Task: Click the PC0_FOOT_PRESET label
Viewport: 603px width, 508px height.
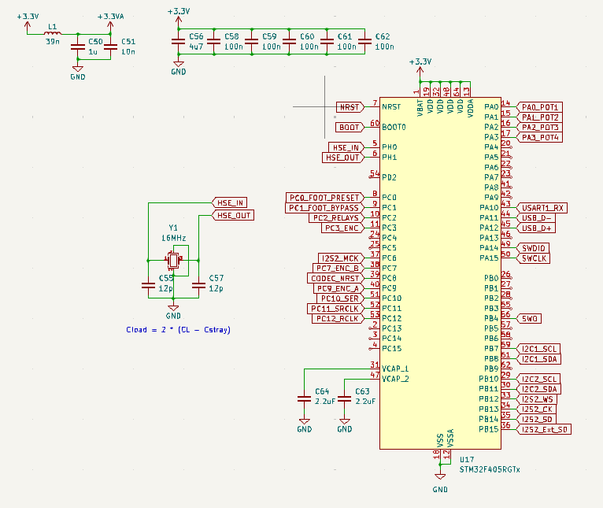Action: tap(325, 198)
